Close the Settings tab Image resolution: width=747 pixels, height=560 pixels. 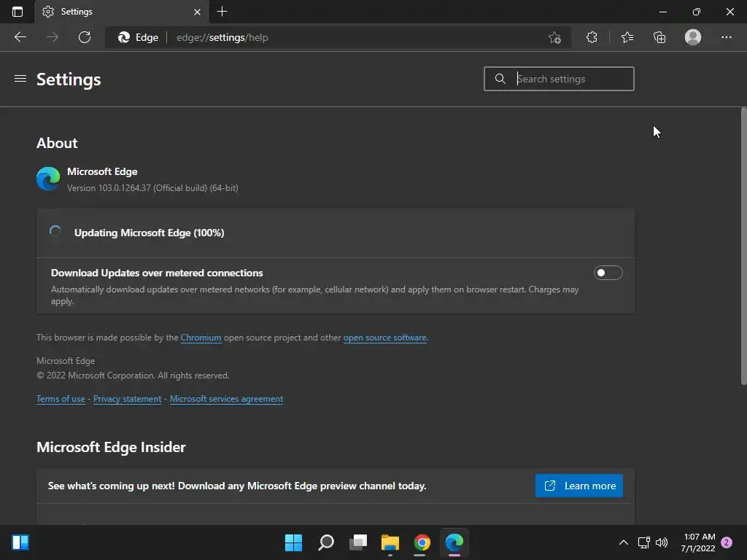[197, 12]
